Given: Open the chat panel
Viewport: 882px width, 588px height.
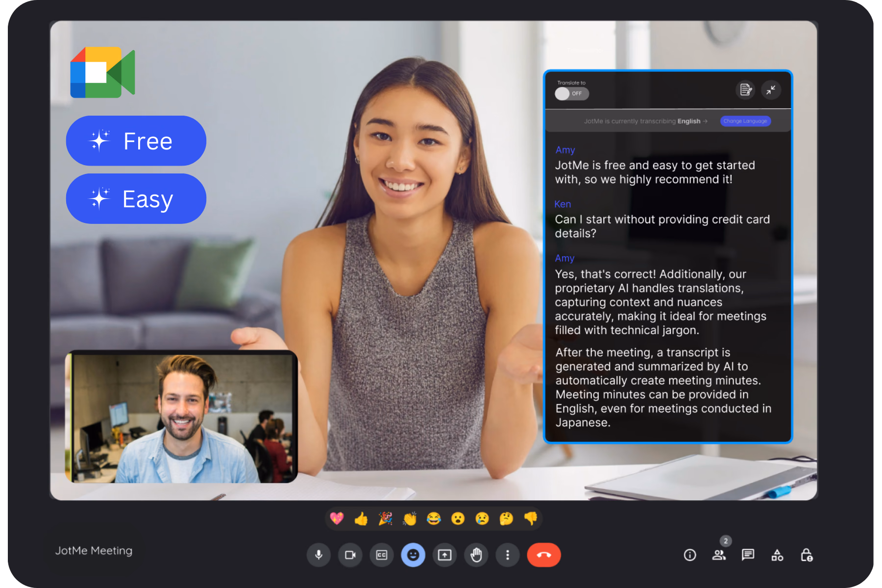Looking at the screenshot, I should click(748, 555).
